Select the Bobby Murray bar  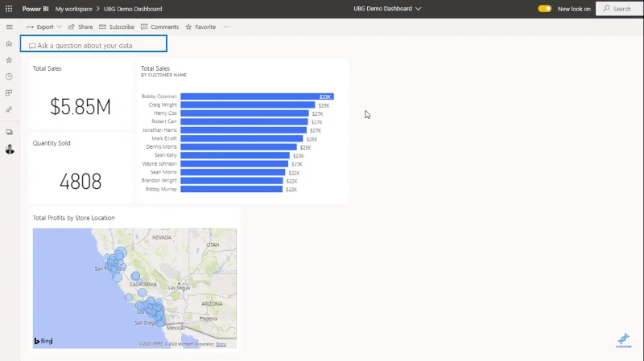(x=232, y=189)
